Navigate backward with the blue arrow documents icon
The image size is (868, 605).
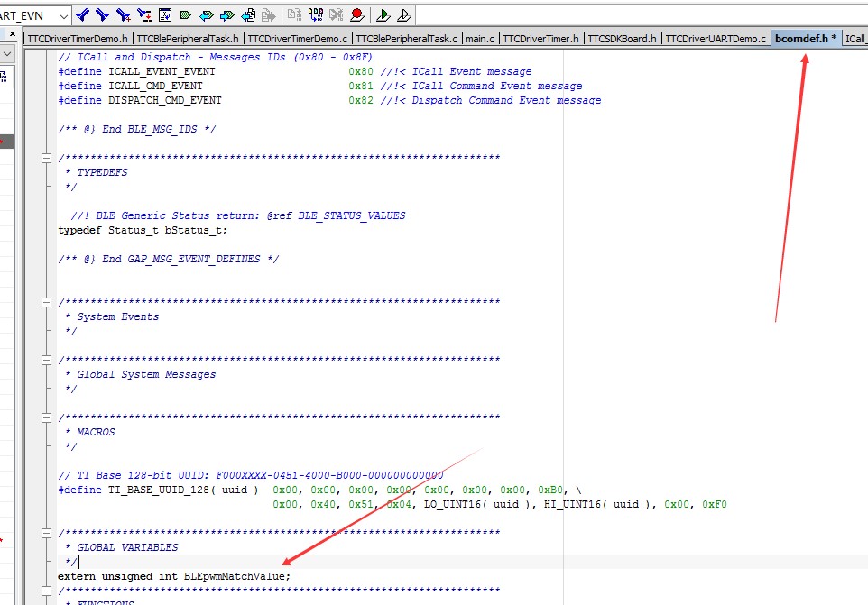pyautogui.click(x=248, y=15)
